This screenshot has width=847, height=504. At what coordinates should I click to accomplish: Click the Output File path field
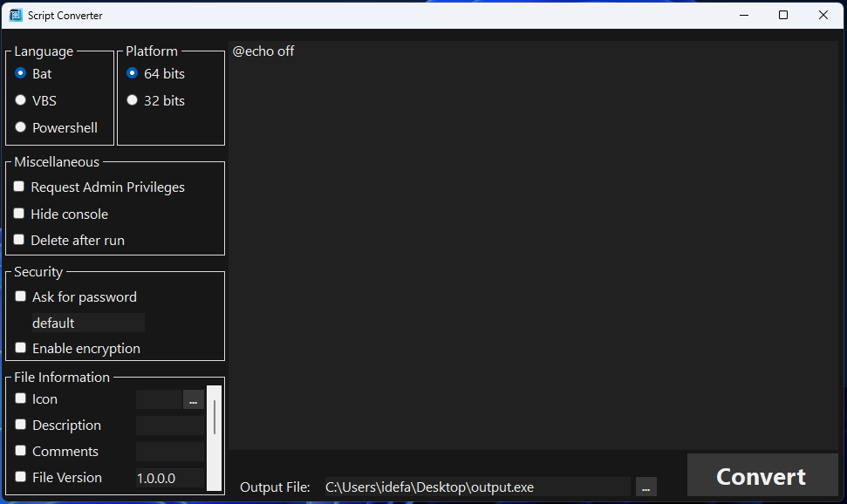475,487
